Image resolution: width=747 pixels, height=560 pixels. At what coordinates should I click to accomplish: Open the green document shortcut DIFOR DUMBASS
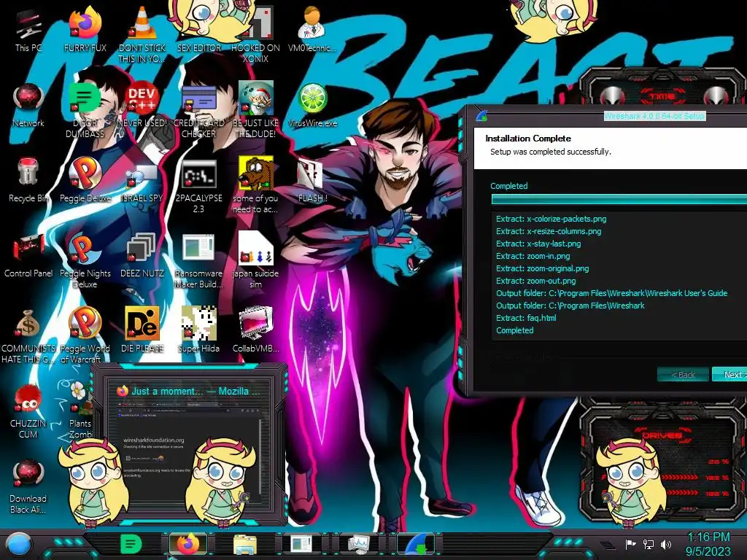(x=85, y=109)
